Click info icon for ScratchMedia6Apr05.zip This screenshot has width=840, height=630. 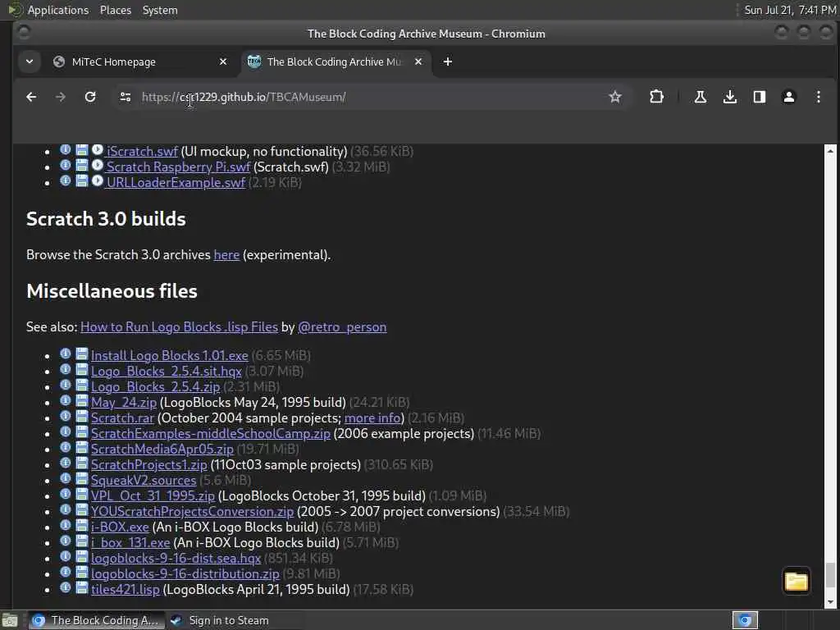(x=66, y=447)
